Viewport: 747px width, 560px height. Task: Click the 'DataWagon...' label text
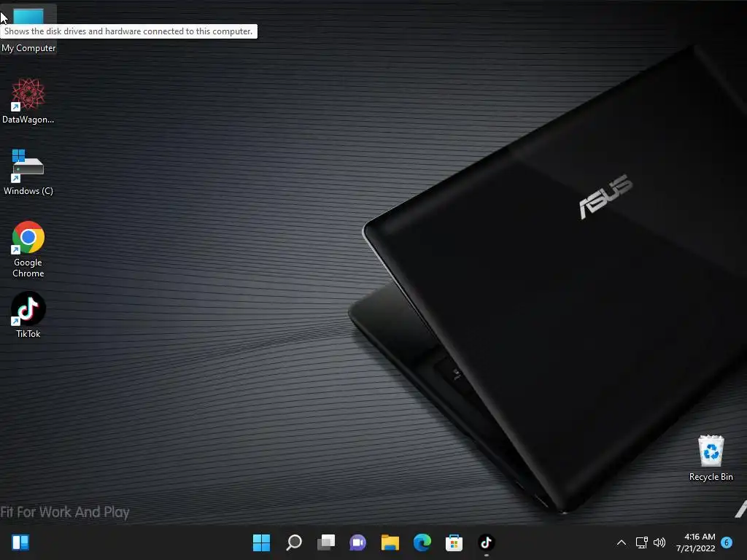coord(28,120)
